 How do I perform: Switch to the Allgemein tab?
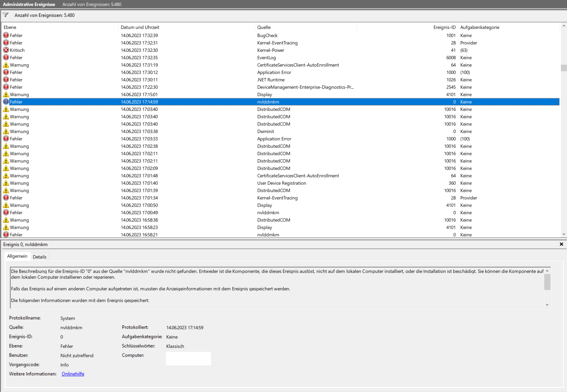[17, 256]
